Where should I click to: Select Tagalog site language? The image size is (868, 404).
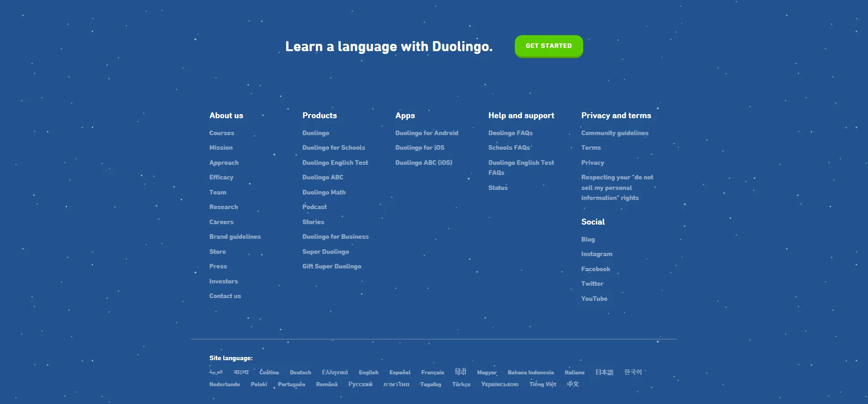[431, 384]
